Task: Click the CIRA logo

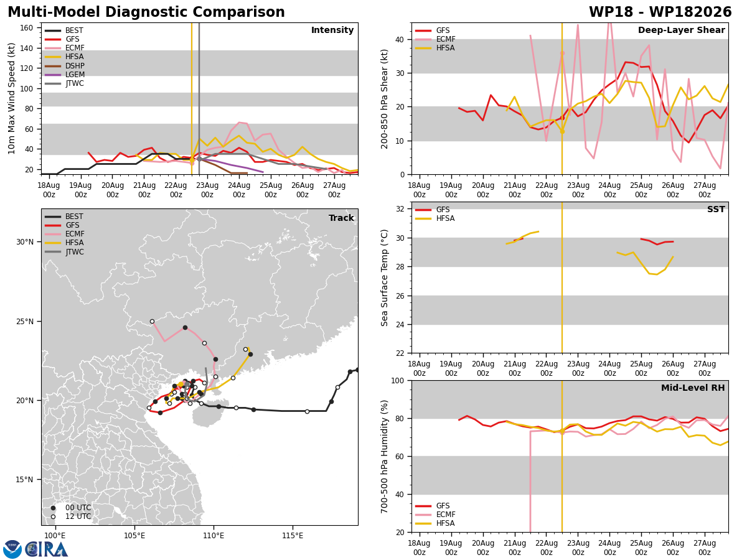Action: 47,549
